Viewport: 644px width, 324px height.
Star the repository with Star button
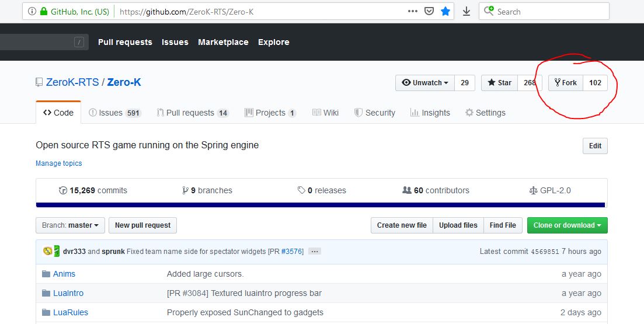(499, 82)
